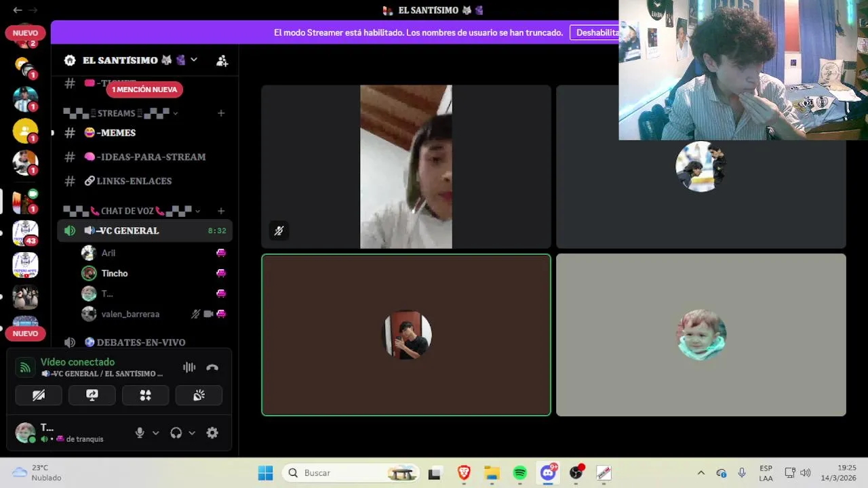Focus the green-outlined speaking participant tile
This screenshot has height=488, width=868.
pos(406,335)
